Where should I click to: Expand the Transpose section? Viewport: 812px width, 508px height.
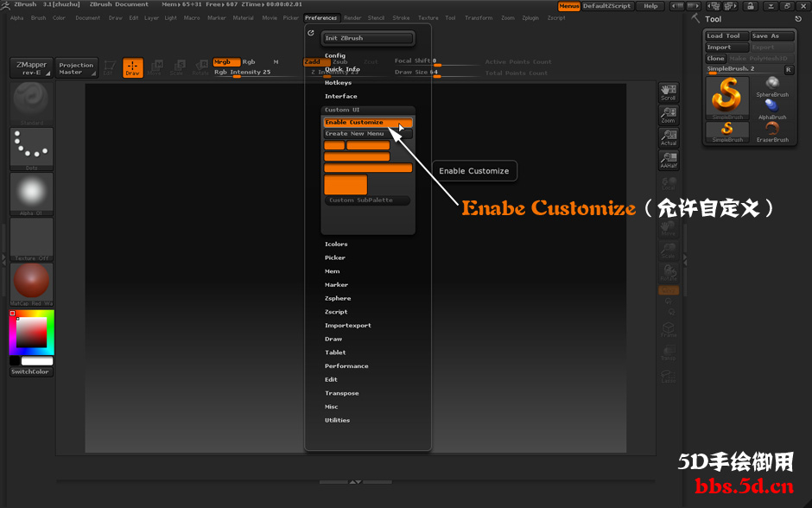click(342, 393)
